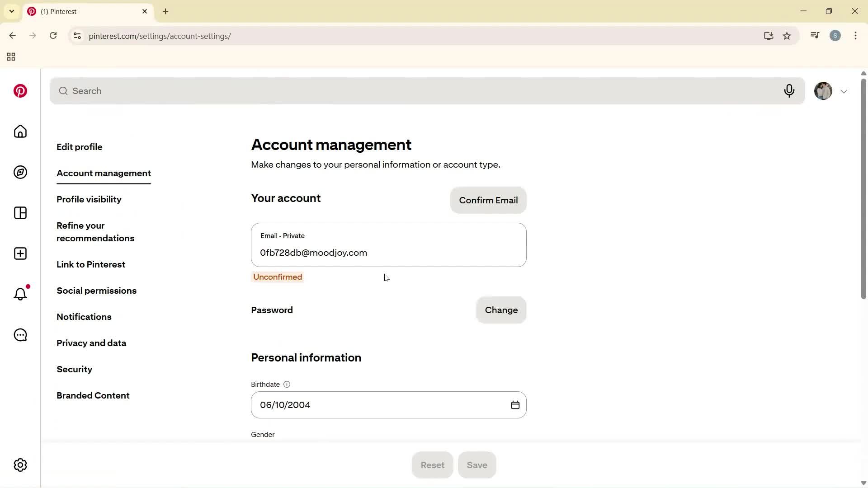This screenshot has height=488, width=868.
Task: Click inside the Search field
Action: [271, 91]
